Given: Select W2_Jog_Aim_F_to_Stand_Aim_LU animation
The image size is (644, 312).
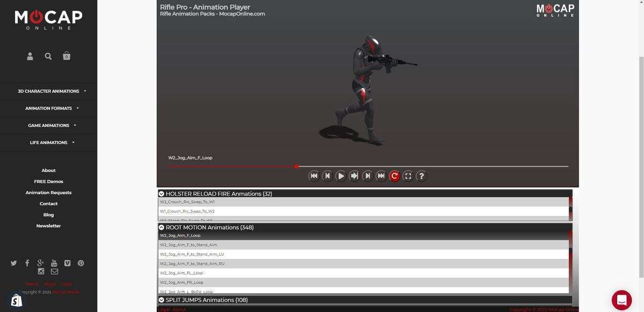Looking at the screenshot, I should [363, 255].
